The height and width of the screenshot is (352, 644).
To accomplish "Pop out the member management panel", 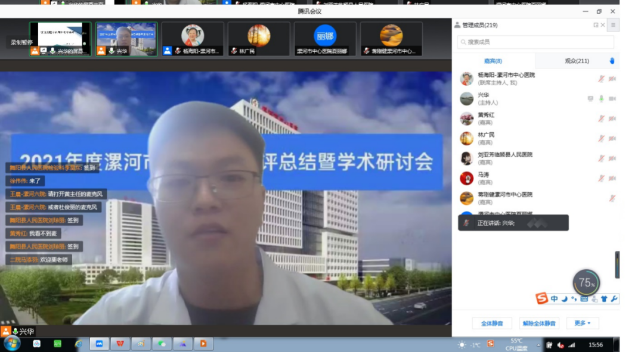I will (596, 25).
